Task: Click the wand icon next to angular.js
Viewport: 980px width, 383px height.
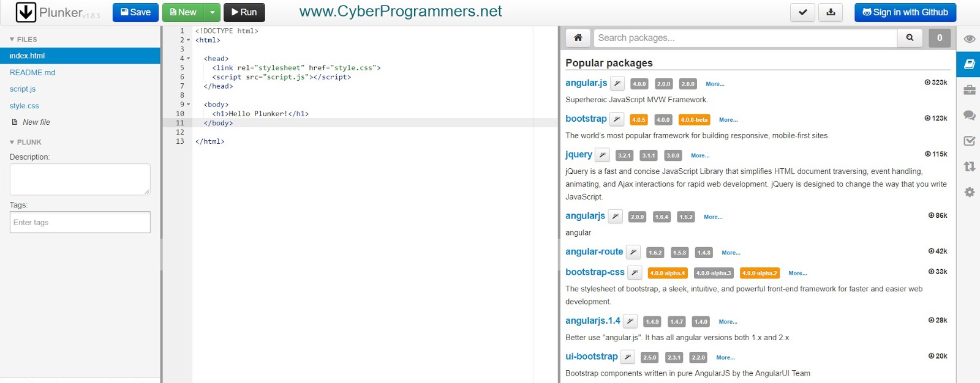Action: click(617, 84)
